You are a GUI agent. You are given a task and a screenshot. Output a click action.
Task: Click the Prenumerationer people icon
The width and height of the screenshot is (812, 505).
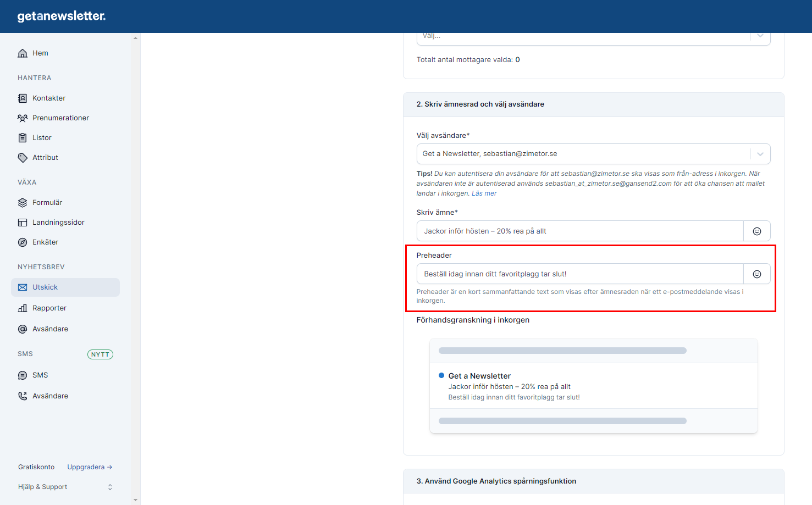(23, 118)
